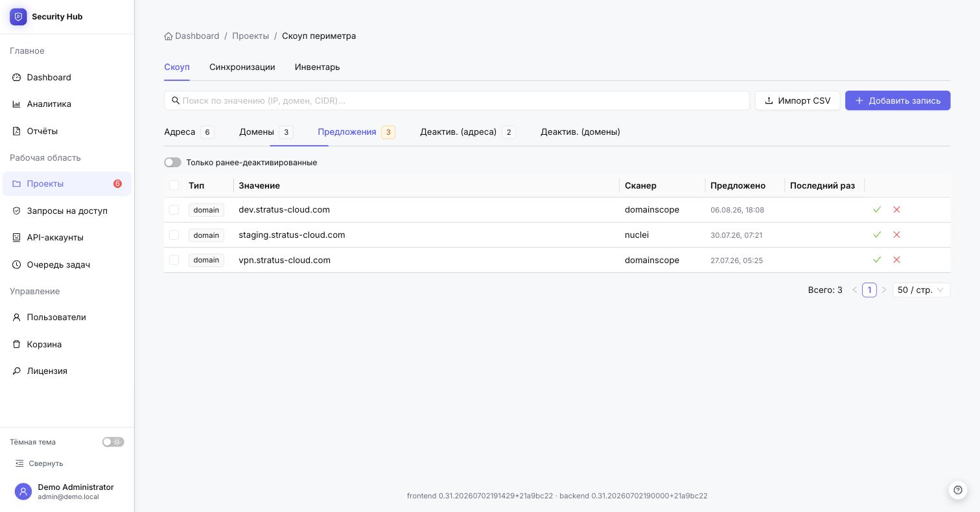Toggle Только ранее-деактивированные switch

[x=172, y=163]
